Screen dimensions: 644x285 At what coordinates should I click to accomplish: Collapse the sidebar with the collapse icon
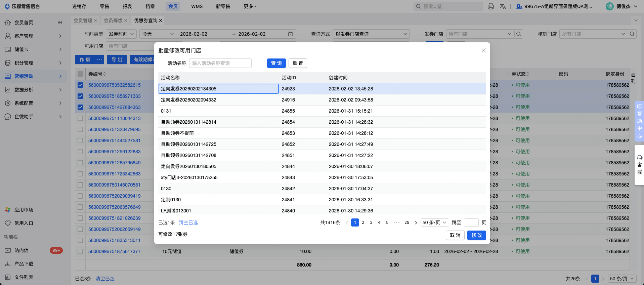[60, 23]
